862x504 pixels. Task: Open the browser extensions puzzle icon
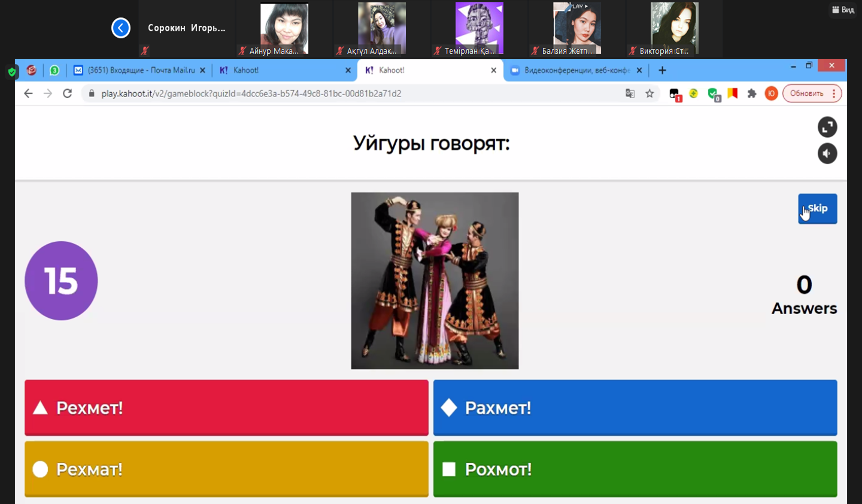click(752, 93)
